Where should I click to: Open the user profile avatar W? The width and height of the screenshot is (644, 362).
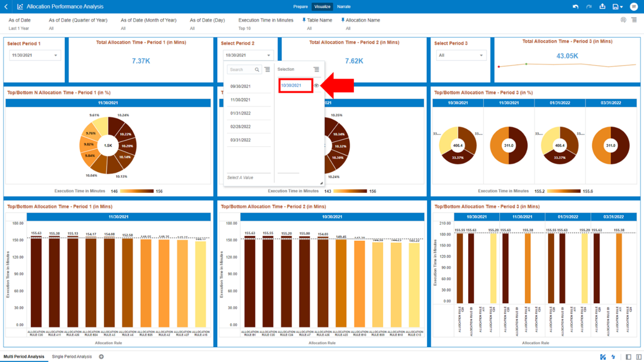634,7
